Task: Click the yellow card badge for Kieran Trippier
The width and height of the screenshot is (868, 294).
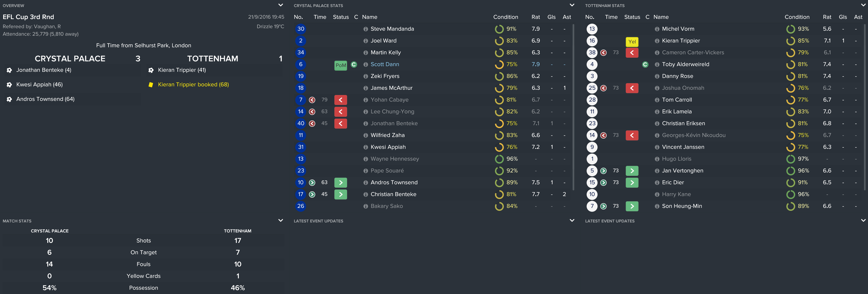Action: 632,41
